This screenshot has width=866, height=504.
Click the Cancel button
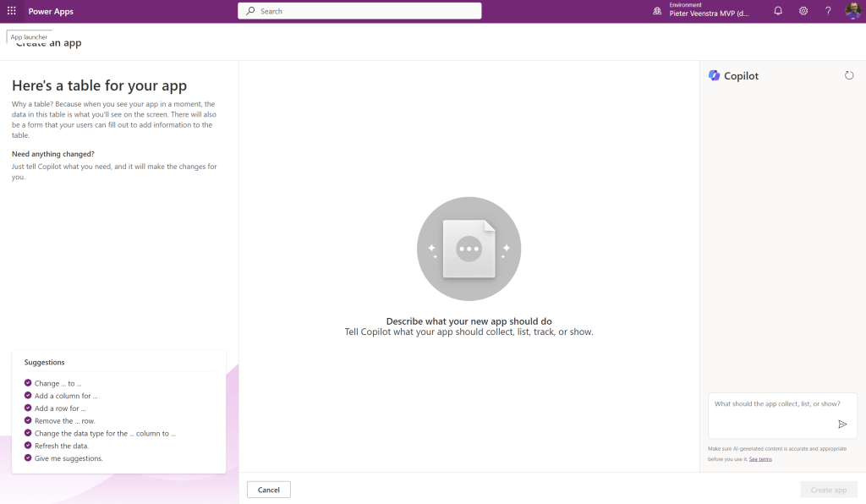pyautogui.click(x=268, y=490)
